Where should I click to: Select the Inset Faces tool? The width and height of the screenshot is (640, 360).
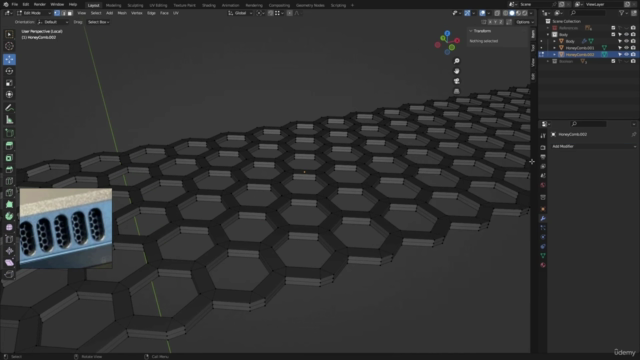[x=9, y=158]
